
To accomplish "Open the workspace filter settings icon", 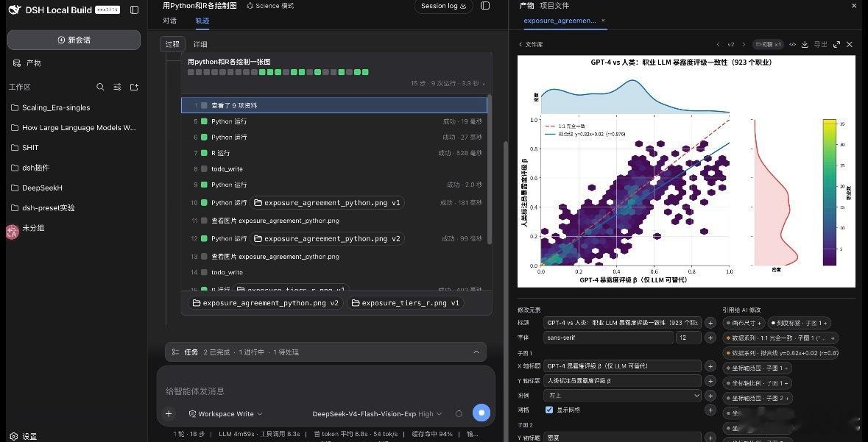I will click(117, 87).
